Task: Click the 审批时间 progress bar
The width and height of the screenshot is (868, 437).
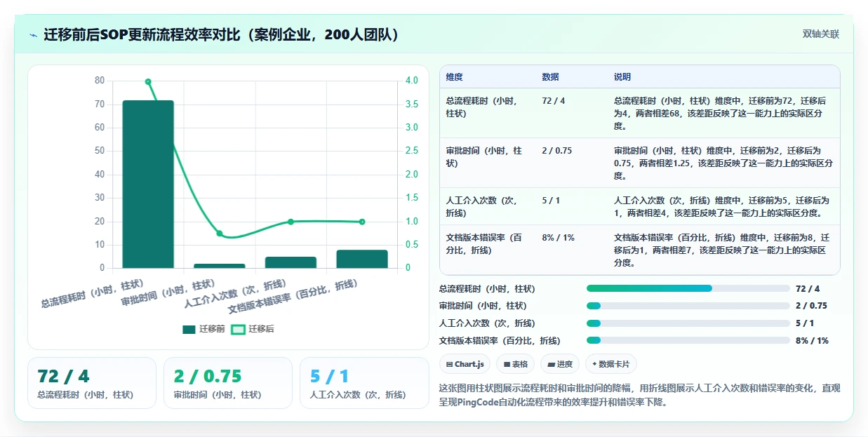Action: click(688, 306)
